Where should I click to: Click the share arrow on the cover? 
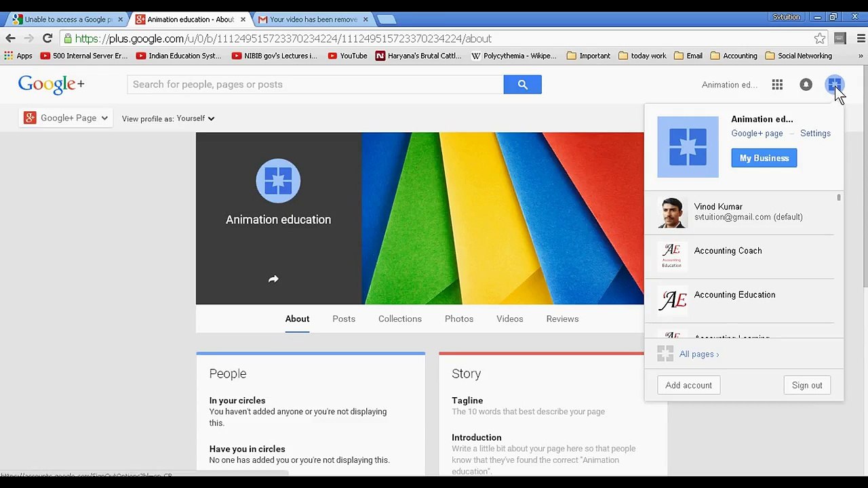tap(273, 279)
